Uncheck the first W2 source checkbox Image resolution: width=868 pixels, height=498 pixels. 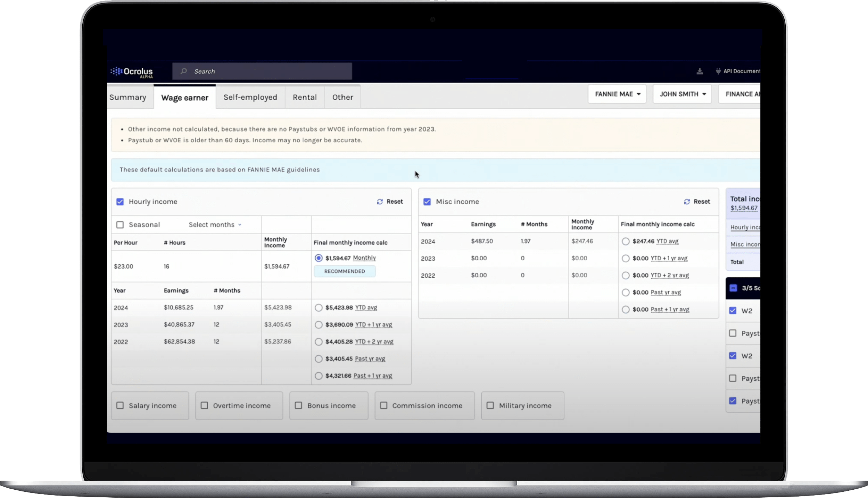click(733, 311)
